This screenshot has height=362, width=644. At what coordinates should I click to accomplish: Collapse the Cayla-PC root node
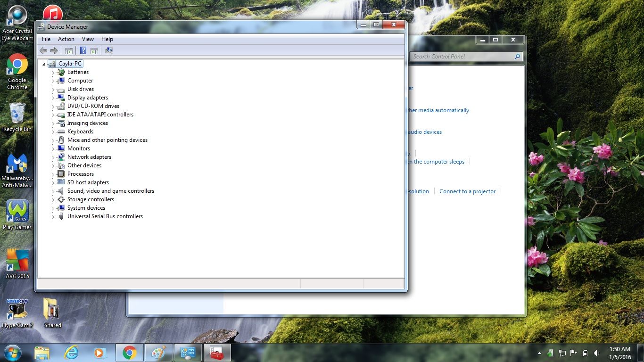click(x=44, y=64)
